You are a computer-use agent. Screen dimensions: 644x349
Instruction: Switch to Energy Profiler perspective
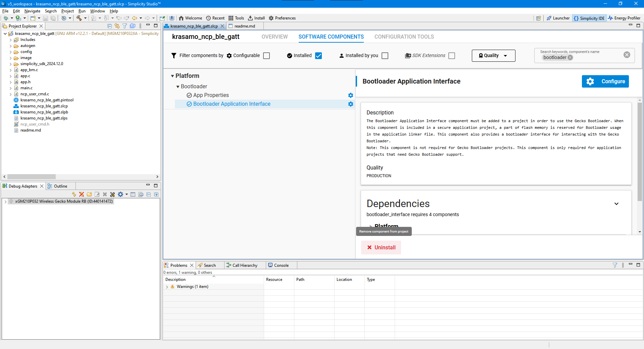624,18
